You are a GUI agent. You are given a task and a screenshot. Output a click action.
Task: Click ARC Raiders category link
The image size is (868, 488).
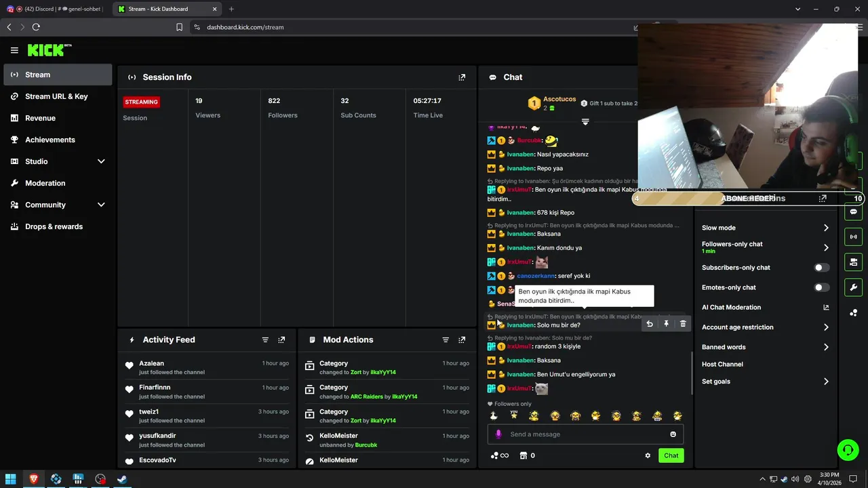coord(367,396)
